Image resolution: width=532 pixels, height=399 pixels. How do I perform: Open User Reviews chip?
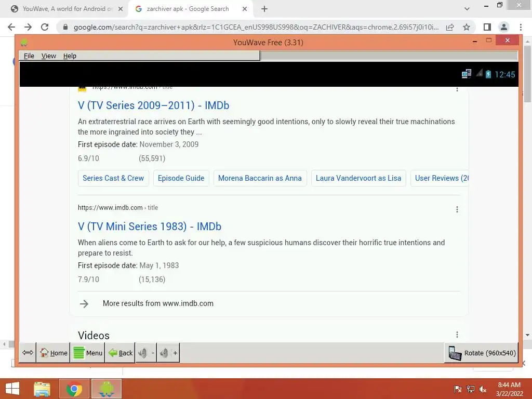point(440,178)
